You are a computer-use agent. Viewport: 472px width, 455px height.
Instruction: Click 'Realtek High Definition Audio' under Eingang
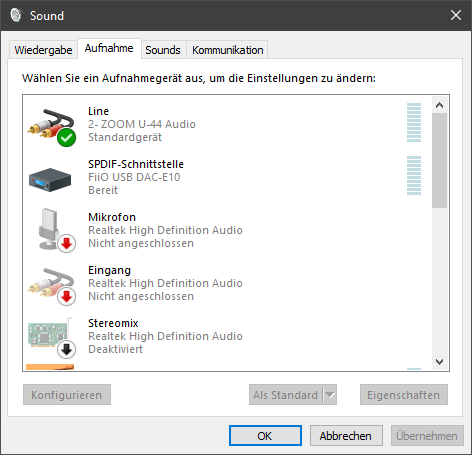click(165, 283)
